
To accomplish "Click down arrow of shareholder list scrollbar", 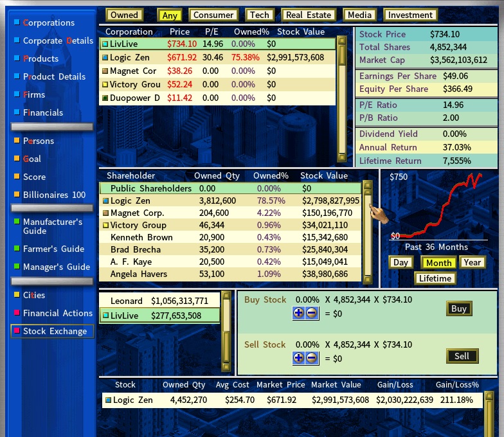I will (x=368, y=279).
